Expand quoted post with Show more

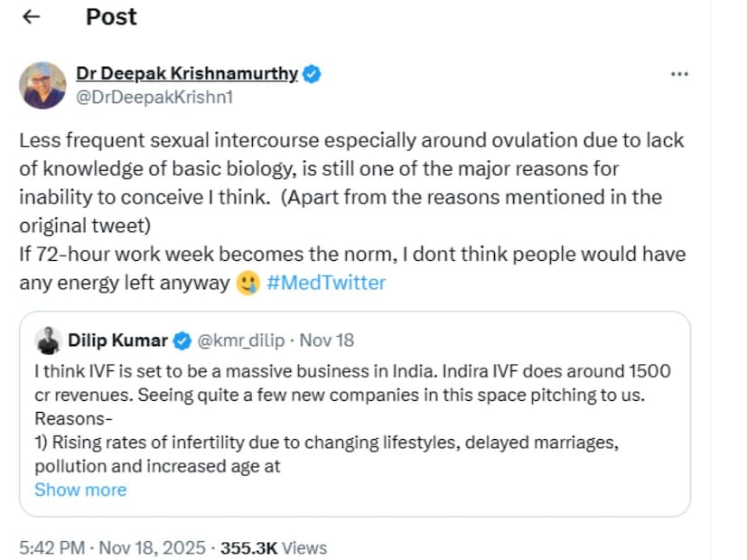80,490
